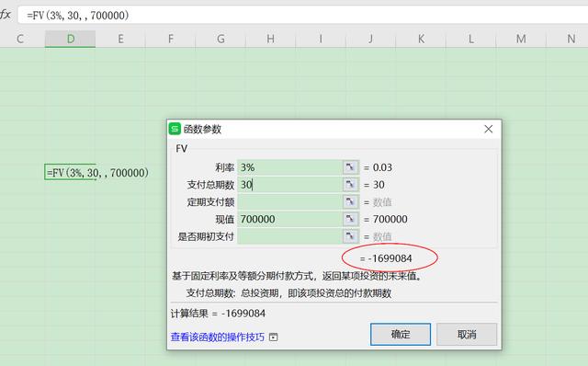Click the 函数参数 dialog title text

(202, 129)
